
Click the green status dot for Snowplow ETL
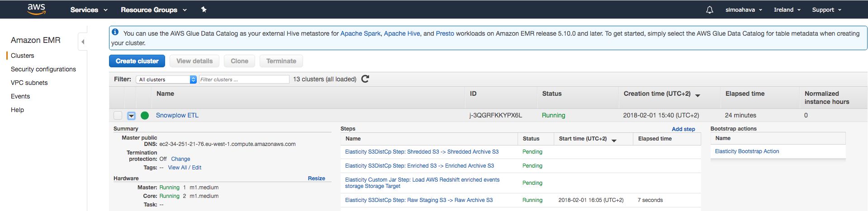tap(145, 115)
